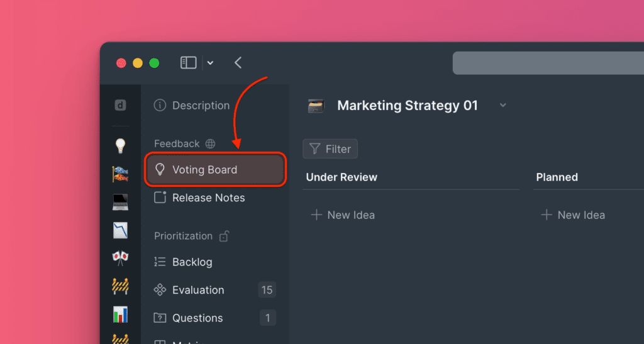Add New Idea under Planned

(x=574, y=215)
